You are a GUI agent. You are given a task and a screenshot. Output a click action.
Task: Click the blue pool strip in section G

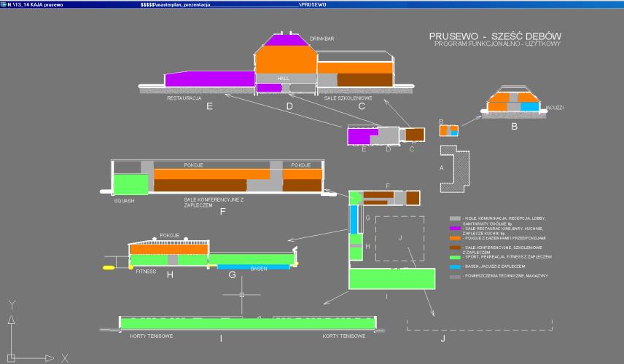pyautogui.click(x=254, y=267)
